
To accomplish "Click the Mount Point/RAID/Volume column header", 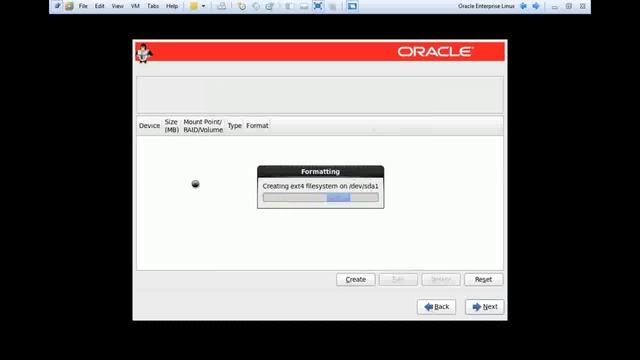I will click(203, 126).
